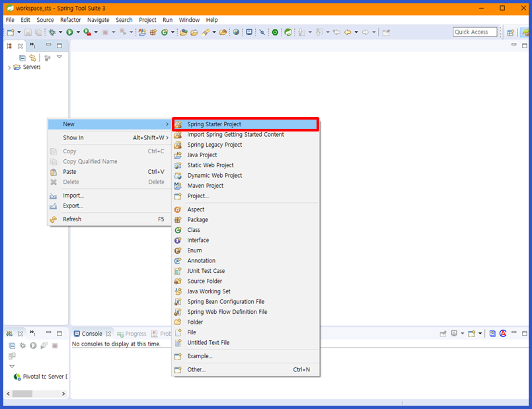Screen dimensions: 532x409
Task: Open the Package Explorer View Menu triangle
Action: pos(59,57)
